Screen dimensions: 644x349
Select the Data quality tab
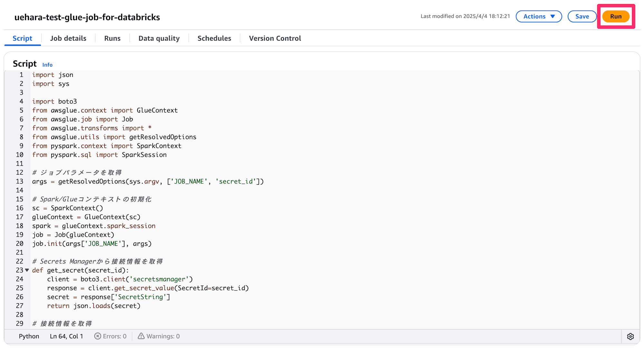[159, 38]
